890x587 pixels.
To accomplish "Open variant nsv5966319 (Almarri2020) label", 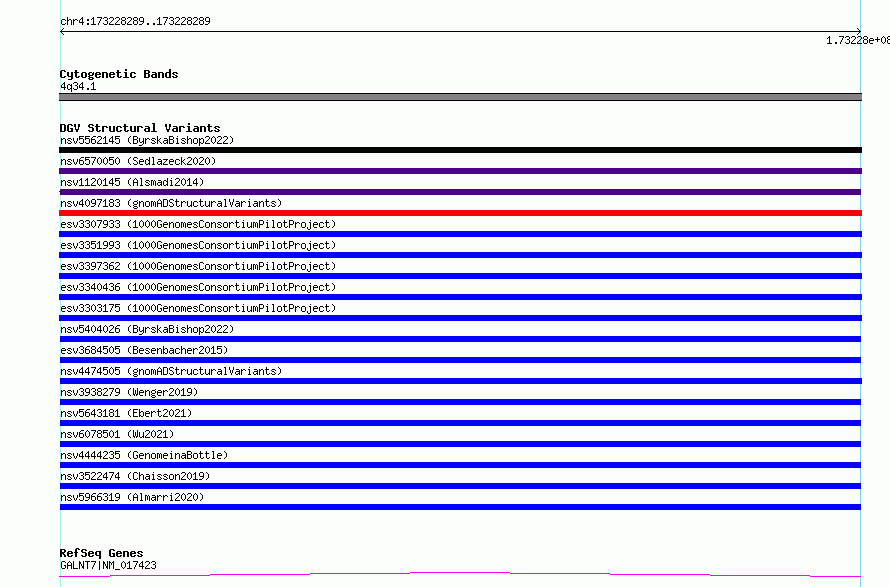I will point(132,497).
